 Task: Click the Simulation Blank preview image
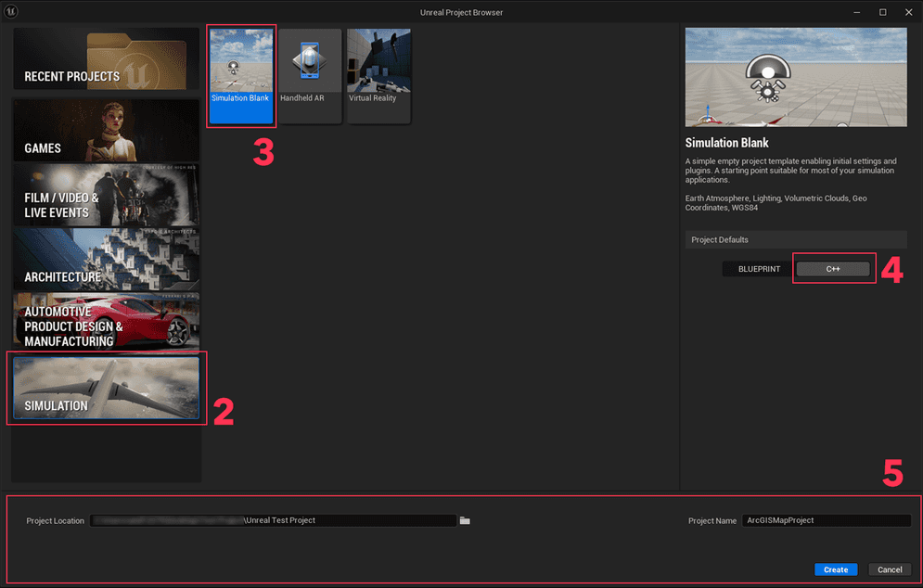tap(796, 77)
